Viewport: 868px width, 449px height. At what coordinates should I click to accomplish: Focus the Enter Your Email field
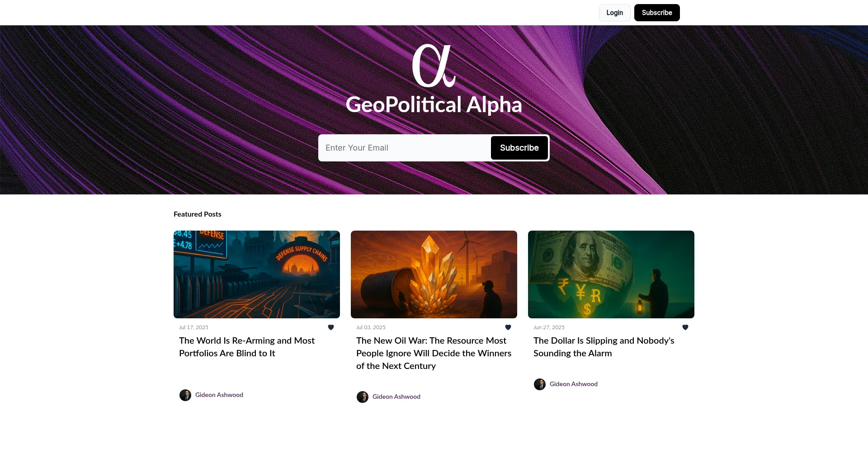[x=405, y=148]
